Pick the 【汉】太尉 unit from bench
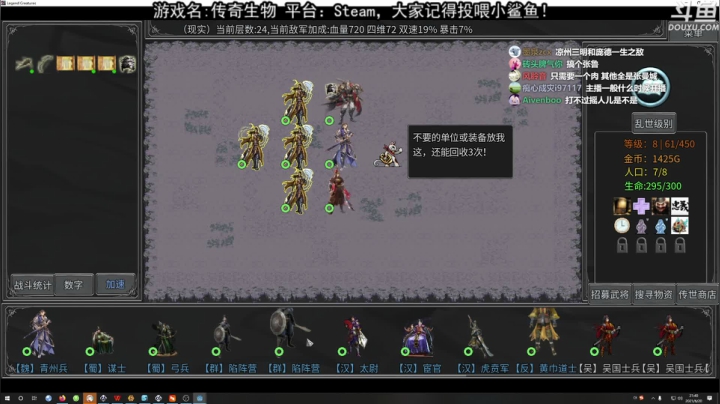The image size is (720, 404). click(x=354, y=337)
